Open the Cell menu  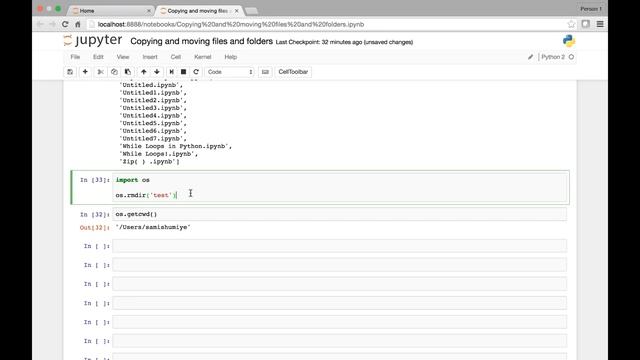click(176, 57)
